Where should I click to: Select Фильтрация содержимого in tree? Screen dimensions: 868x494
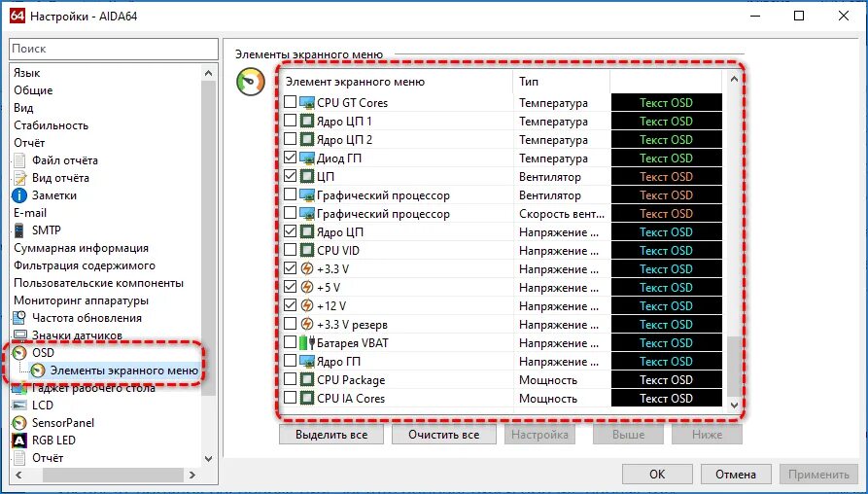[x=85, y=265]
